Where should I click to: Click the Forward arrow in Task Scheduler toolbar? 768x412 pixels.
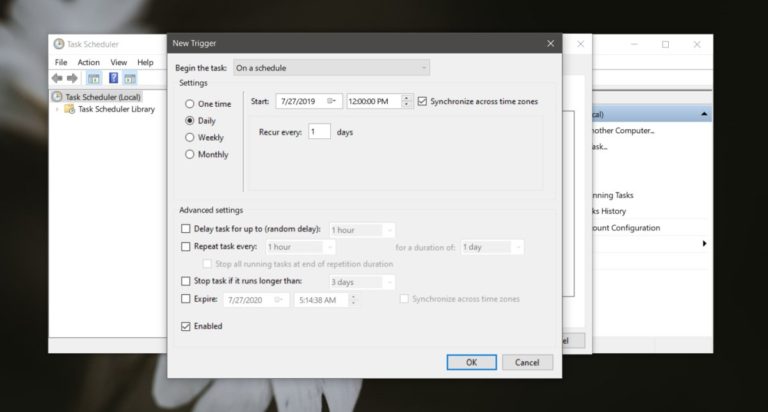point(74,78)
